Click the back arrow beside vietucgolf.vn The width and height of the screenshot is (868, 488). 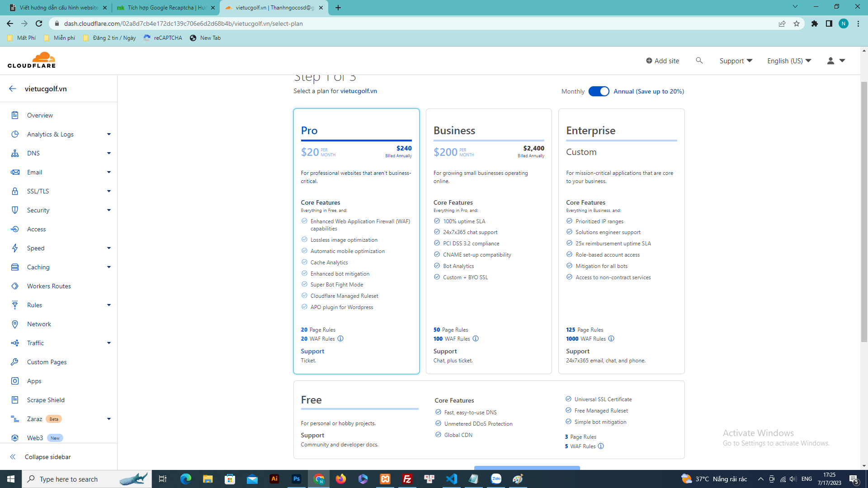[13, 89]
